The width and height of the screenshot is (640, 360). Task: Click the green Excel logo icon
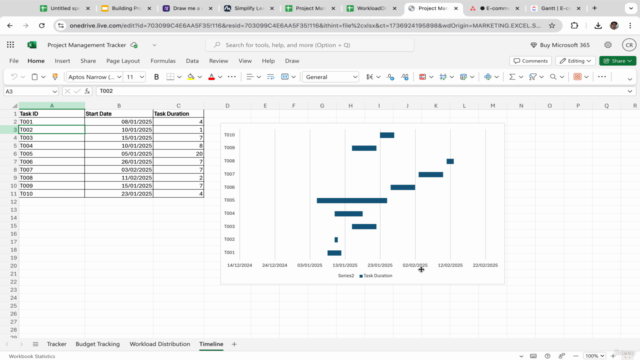tap(32, 45)
